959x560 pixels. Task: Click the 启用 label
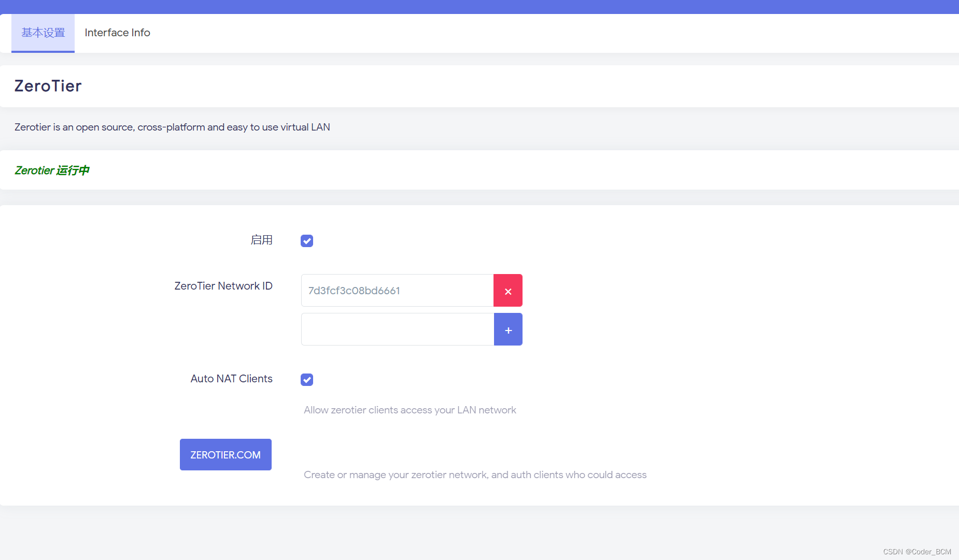[261, 240]
